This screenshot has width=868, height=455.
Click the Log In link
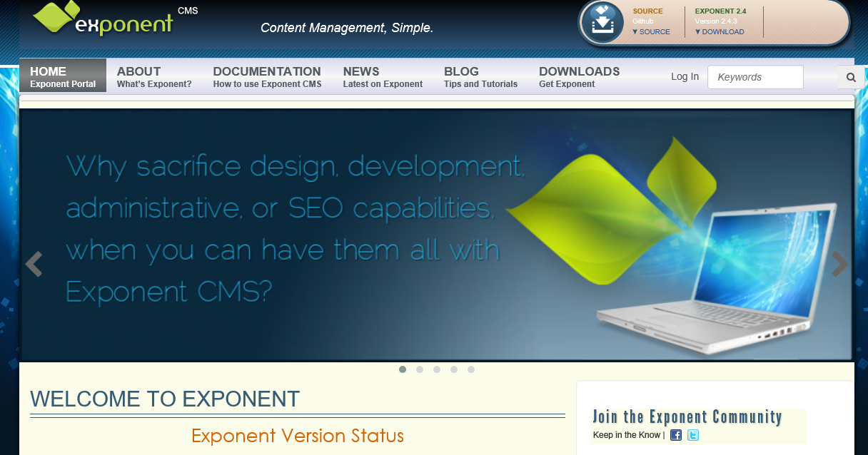[x=685, y=77]
